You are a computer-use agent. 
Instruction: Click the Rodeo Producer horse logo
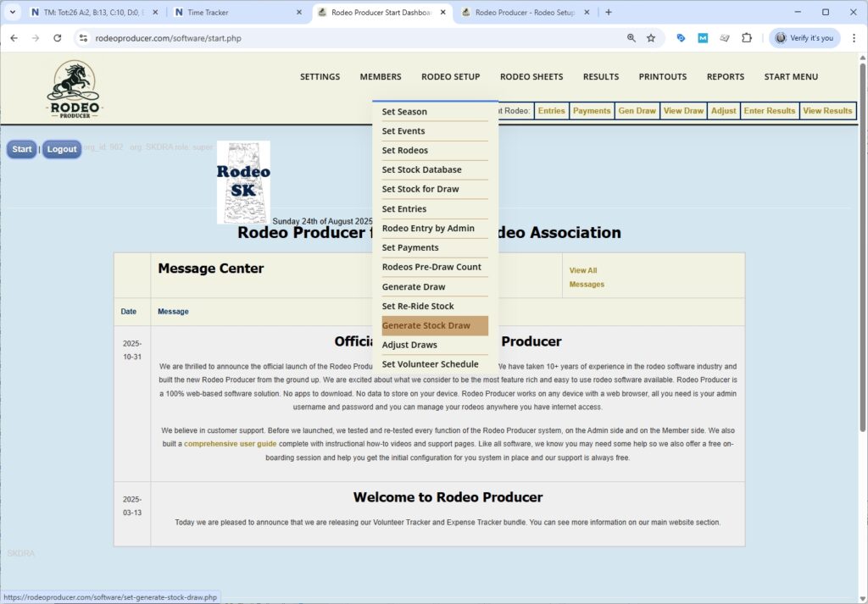74,89
